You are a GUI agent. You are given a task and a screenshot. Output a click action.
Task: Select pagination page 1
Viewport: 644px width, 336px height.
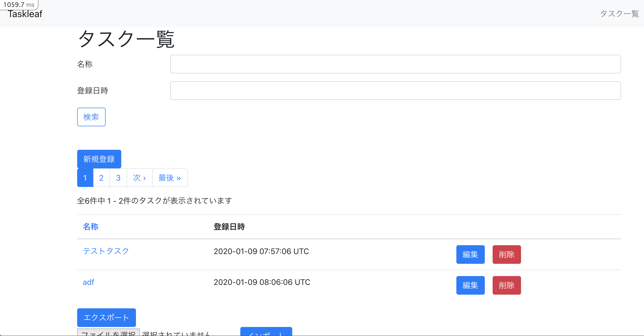pos(85,178)
